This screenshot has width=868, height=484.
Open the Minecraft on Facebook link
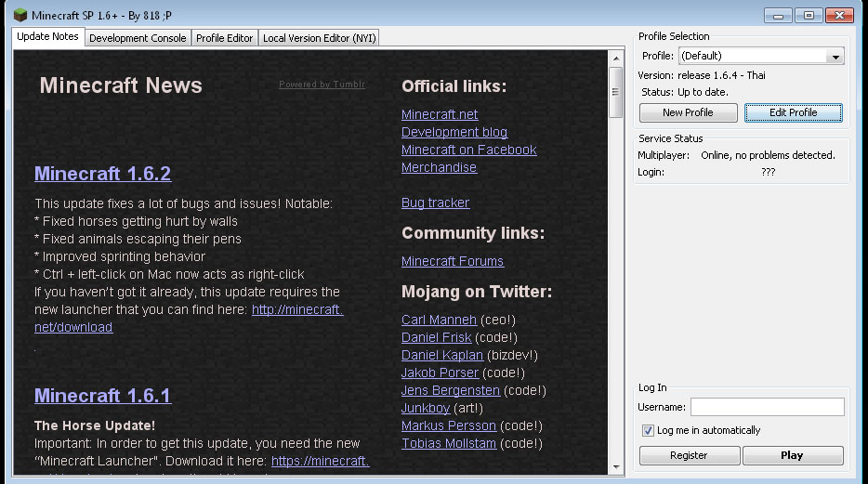469,150
